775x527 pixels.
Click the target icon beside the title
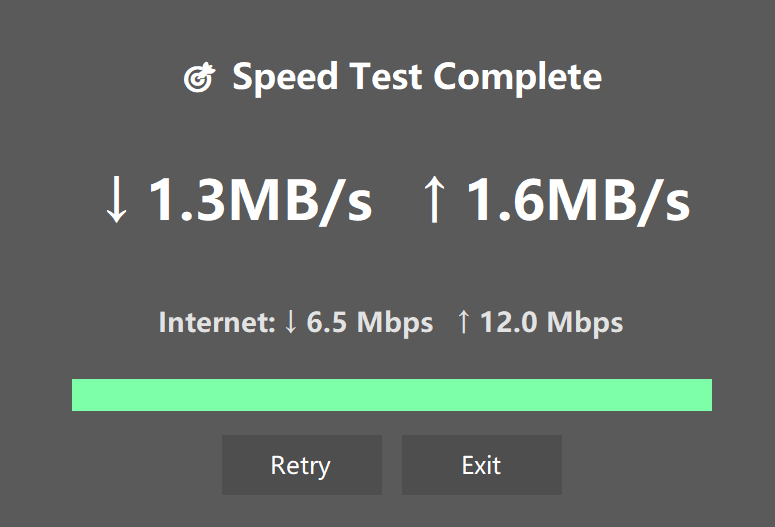pos(199,78)
